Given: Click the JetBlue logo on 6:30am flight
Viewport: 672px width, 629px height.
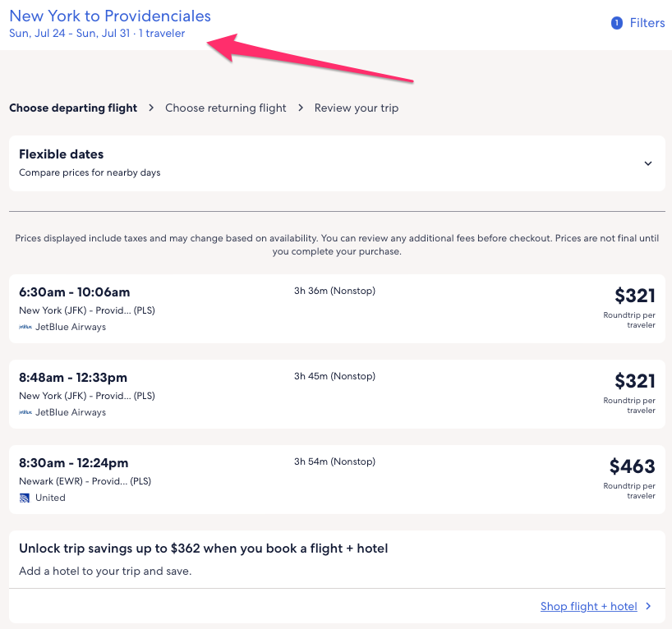Looking at the screenshot, I should pos(25,327).
